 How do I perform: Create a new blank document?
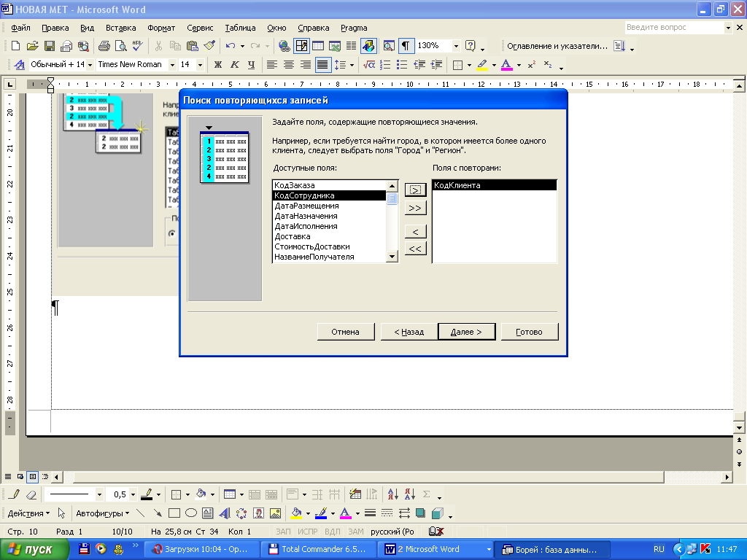(15, 46)
